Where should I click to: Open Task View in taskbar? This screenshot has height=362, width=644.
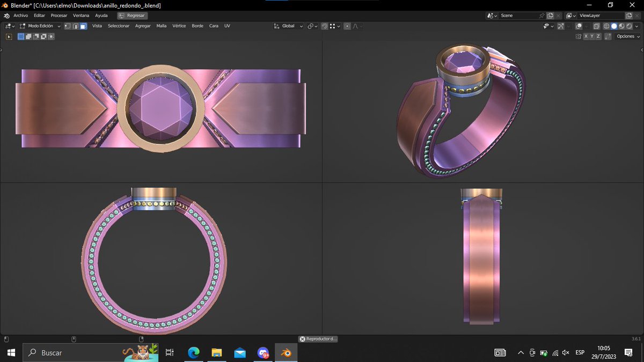click(x=170, y=352)
